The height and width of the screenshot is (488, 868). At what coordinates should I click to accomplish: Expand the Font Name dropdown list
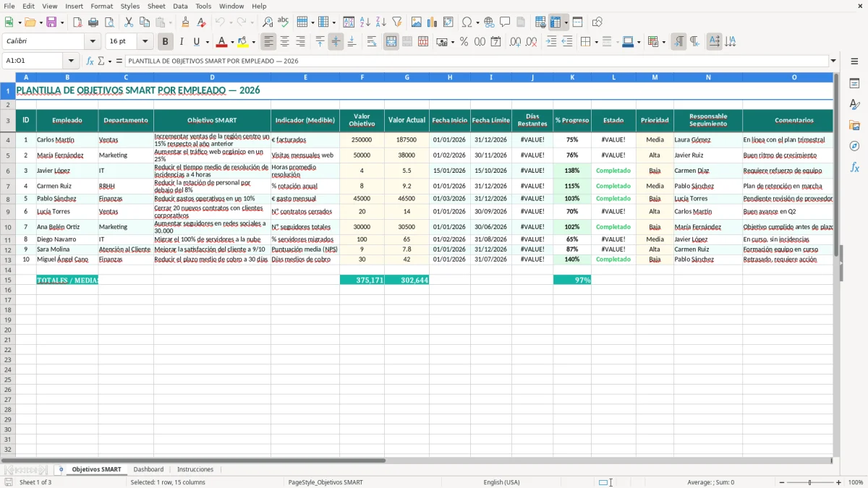click(92, 42)
